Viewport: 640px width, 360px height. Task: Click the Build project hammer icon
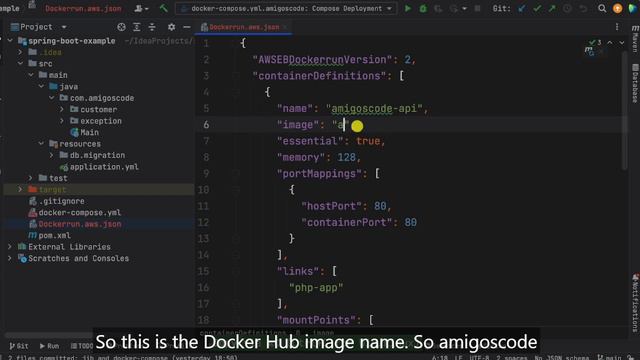[163, 8]
